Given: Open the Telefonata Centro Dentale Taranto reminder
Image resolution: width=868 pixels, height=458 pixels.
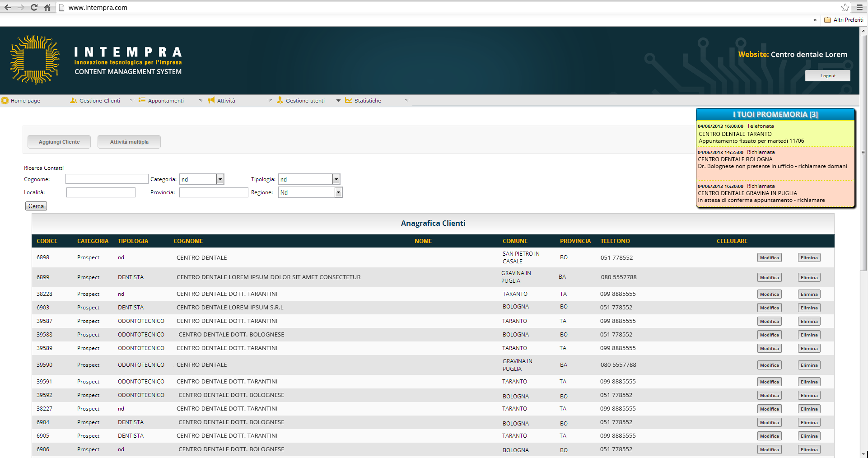Looking at the screenshot, I should (x=775, y=134).
